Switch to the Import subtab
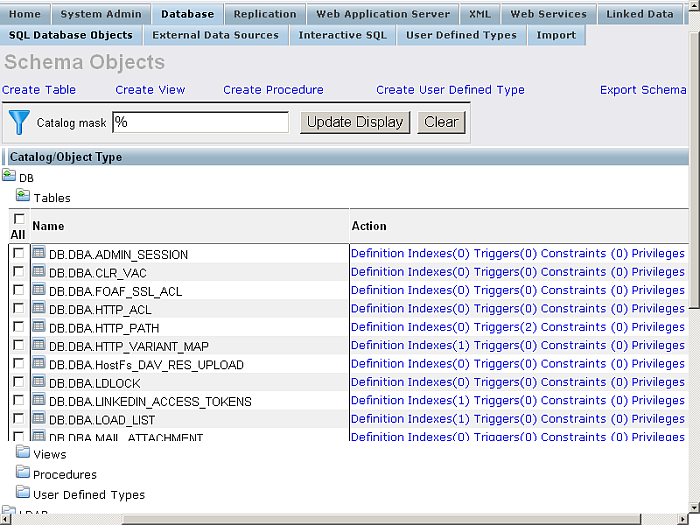 pos(556,35)
